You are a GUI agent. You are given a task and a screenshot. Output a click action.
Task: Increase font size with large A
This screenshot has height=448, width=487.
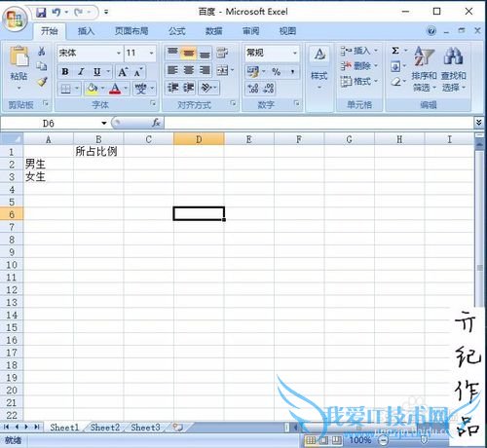123,72
